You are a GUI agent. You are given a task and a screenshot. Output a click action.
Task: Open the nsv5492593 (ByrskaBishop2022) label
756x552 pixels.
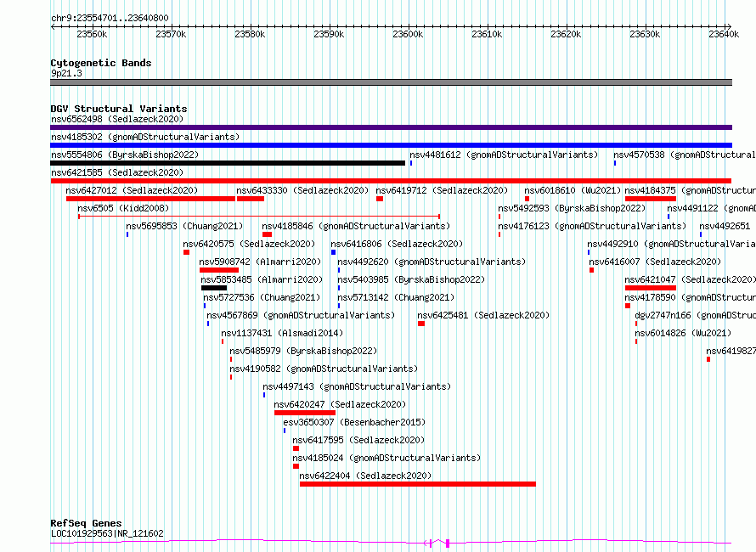[x=572, y=208]
